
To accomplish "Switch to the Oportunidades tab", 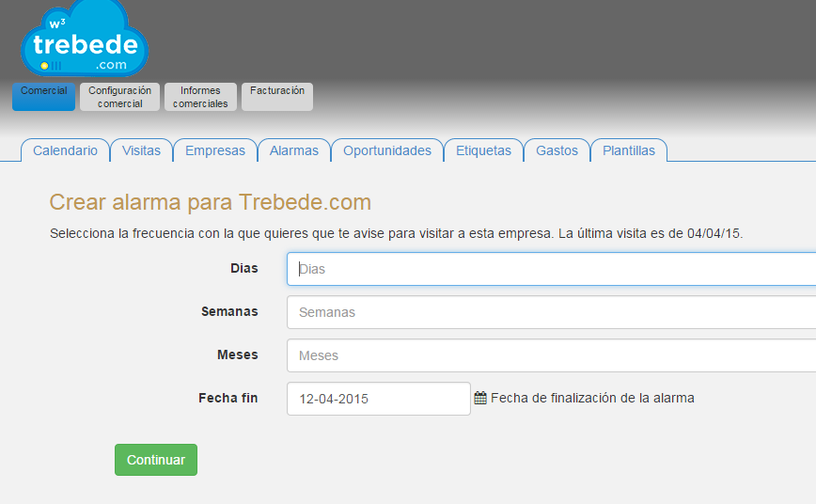I will click(387, 150).
